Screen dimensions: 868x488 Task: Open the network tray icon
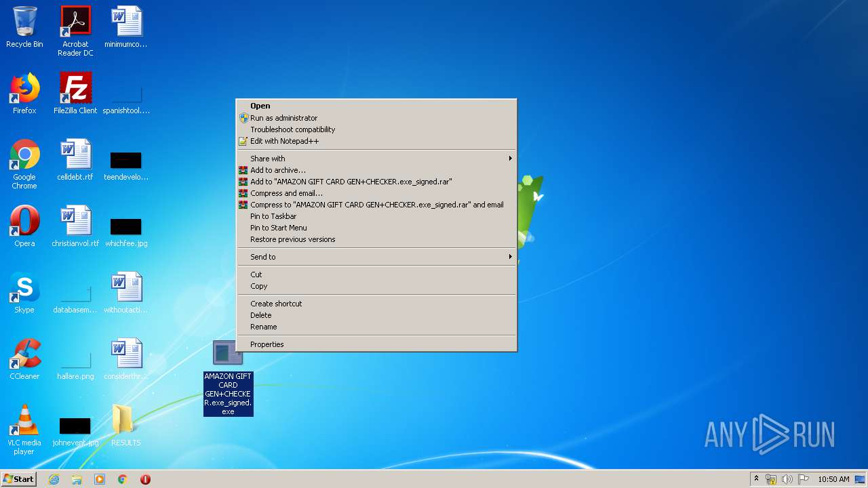click(x=771, y=479)
